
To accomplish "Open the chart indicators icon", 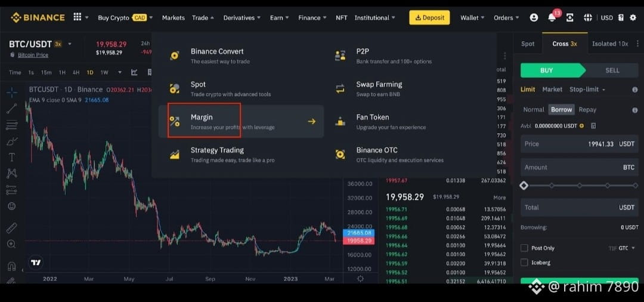I will click(134, 72).
